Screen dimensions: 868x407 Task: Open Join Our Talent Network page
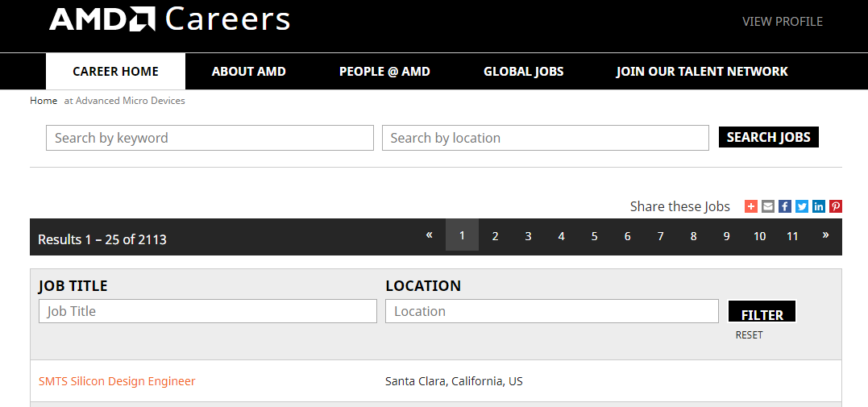[702, 72]
